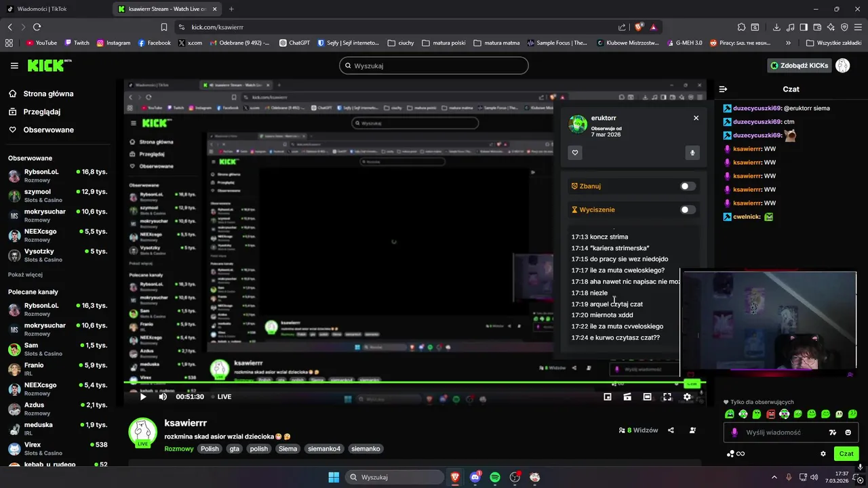Open browser extensions puzzle icon

741,27
